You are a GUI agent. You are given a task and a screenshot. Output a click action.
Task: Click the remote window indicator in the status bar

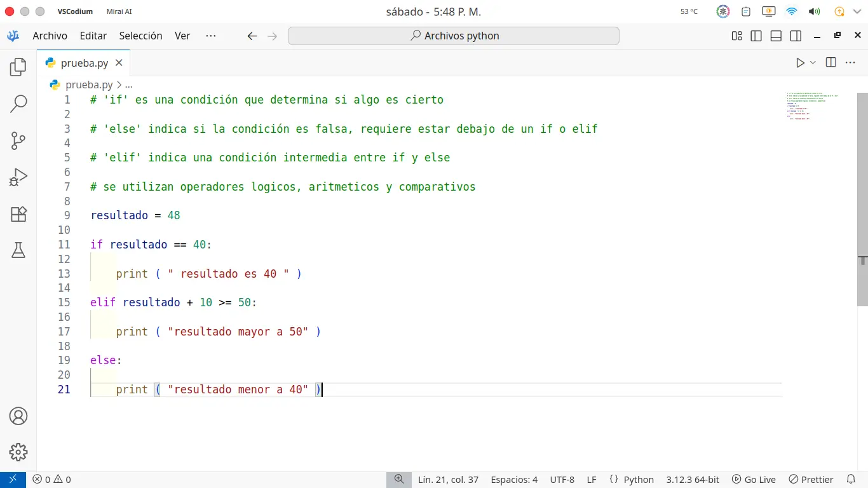(x=13, y=480)
